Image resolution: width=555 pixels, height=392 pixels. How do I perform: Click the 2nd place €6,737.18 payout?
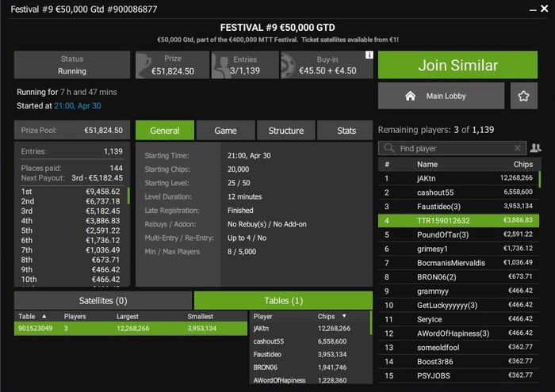click(71, 201)
